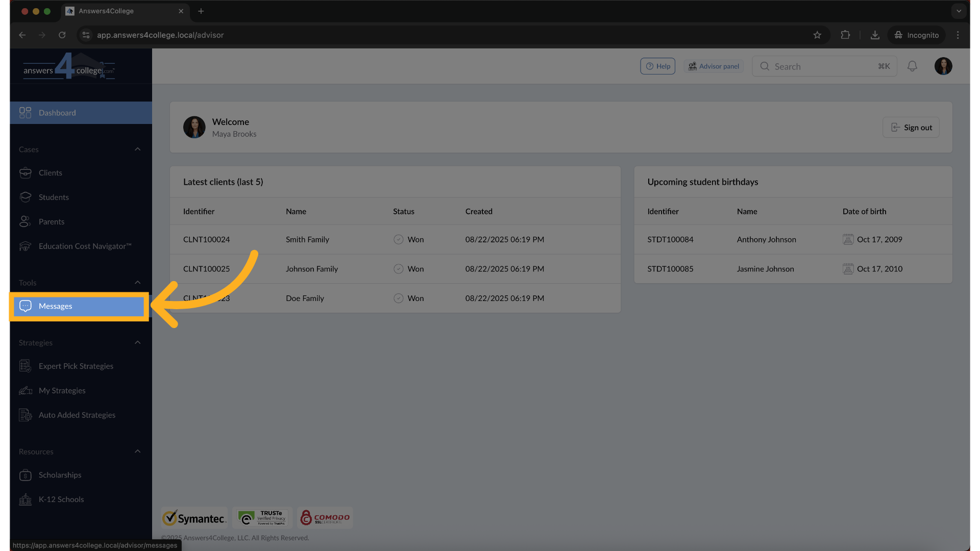The width and height of the screenshot is (980, 551).
Task: Click the notifications bell icon
Action: tap(912, 66)
